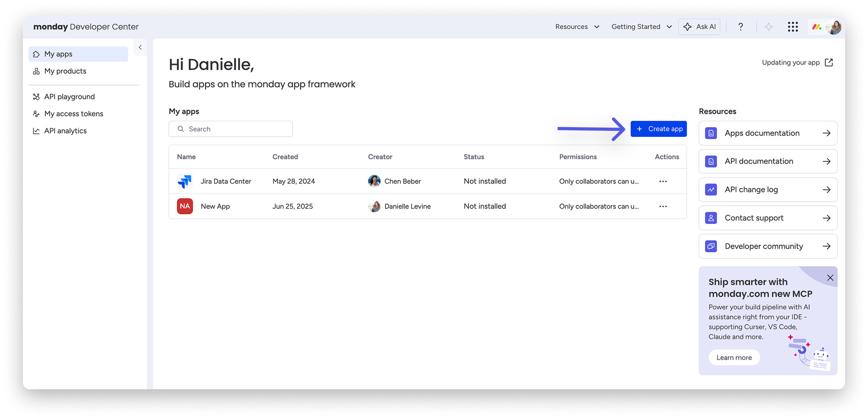Open actions menu for Jira Data Center
The image size is (868, 419).
click(x=663, y=182)
